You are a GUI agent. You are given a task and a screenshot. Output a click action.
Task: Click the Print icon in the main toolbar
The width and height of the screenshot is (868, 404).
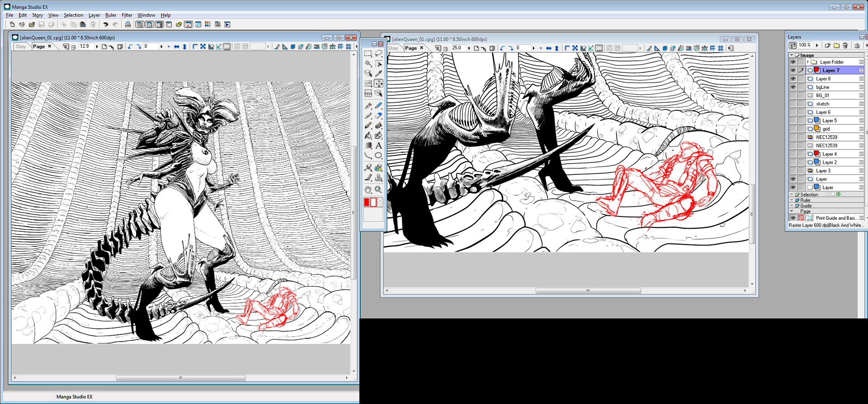click(x=127, y=24)
